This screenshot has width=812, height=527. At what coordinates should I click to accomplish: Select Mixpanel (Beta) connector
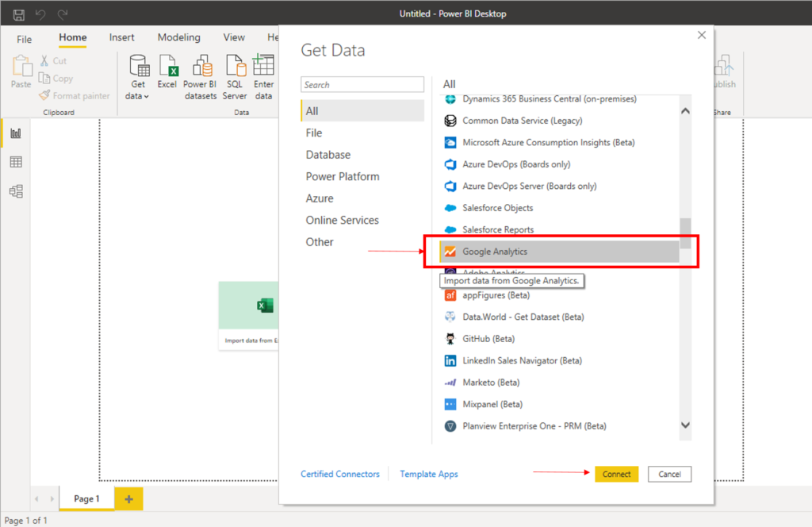point(492,404)
